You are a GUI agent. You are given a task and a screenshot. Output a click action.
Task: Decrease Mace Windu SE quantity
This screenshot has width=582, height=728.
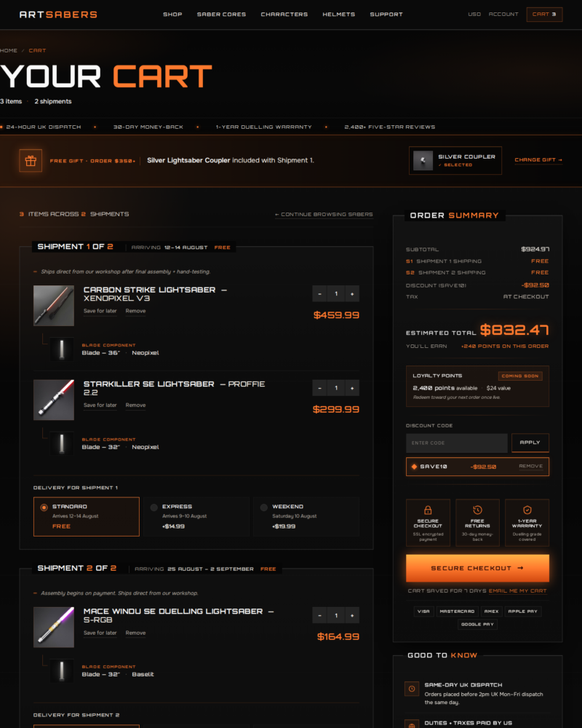[320, 616]
